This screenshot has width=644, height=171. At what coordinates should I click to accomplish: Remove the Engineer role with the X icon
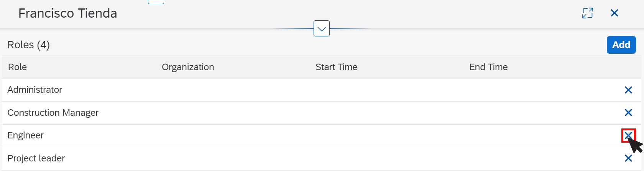tap(628, 135)
